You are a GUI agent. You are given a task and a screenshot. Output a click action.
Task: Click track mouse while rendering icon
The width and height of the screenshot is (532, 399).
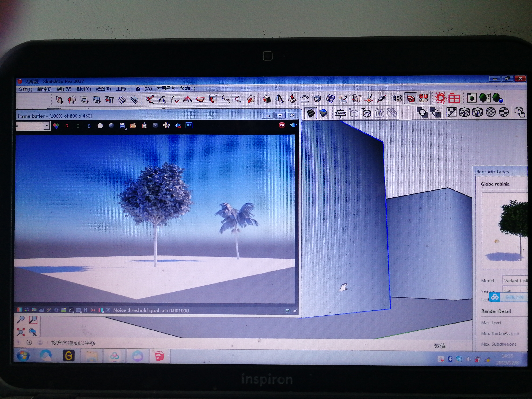point(166,125)
